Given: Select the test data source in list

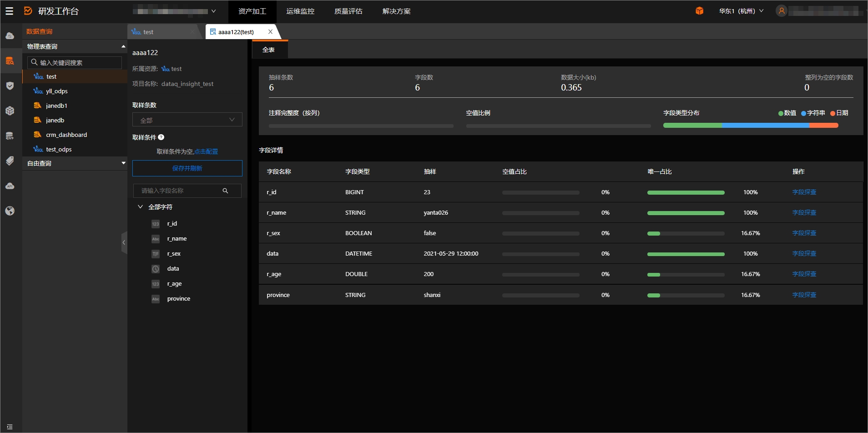Looking at the screenshot, I should [x=75, y=77].
